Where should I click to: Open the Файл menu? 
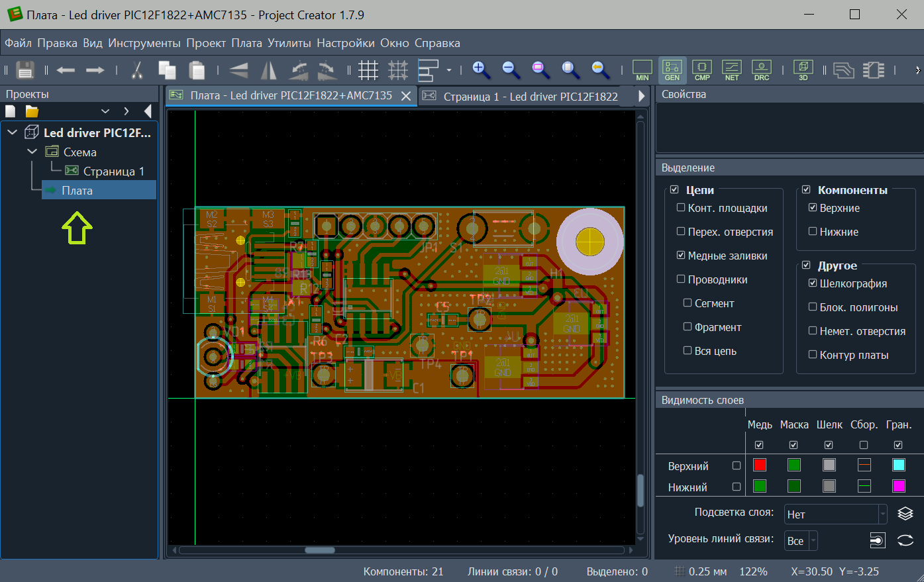19,43
